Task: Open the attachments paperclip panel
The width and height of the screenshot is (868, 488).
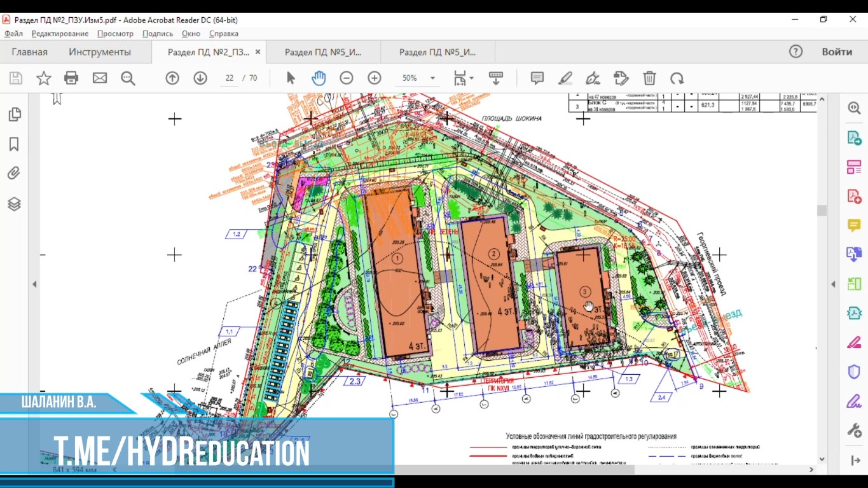Action: [14, 174]
